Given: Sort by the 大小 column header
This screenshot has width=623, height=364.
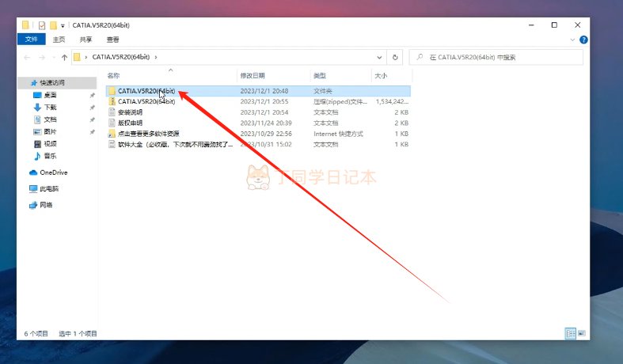Looking at the screenshot, I should pos(381,75).
